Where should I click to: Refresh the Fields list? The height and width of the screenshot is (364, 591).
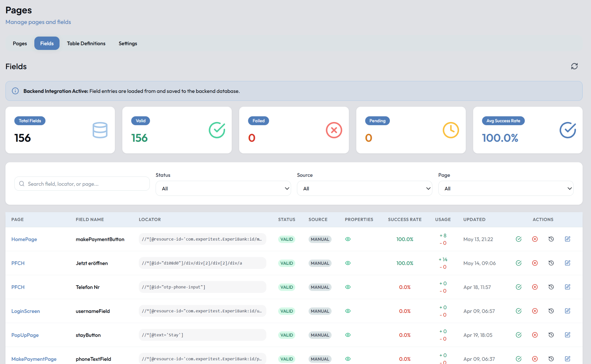coord(574,66)
